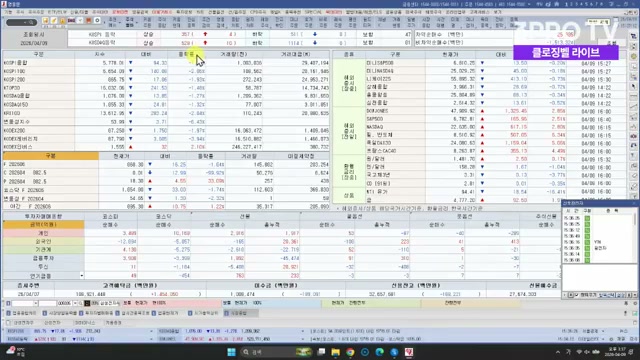The image size is (640, 360).
Task: Click the magnifier icon beside stock code field
Action: (81, 303)
